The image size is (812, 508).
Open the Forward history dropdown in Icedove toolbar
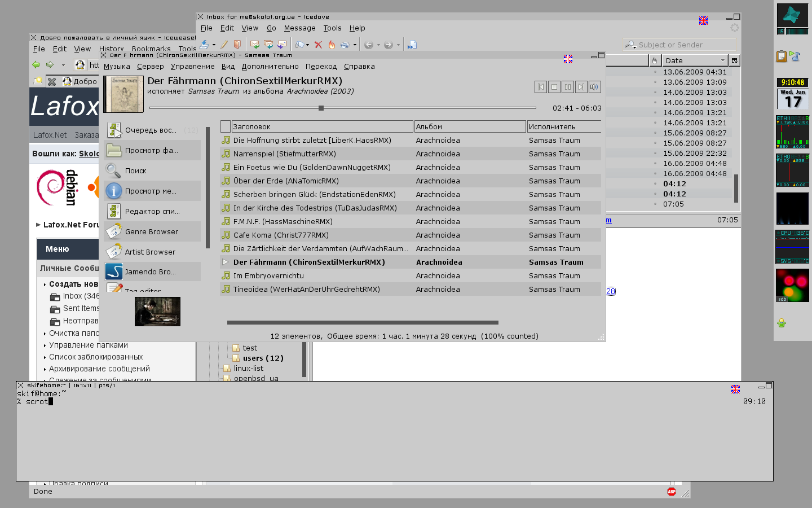[398, 45]
